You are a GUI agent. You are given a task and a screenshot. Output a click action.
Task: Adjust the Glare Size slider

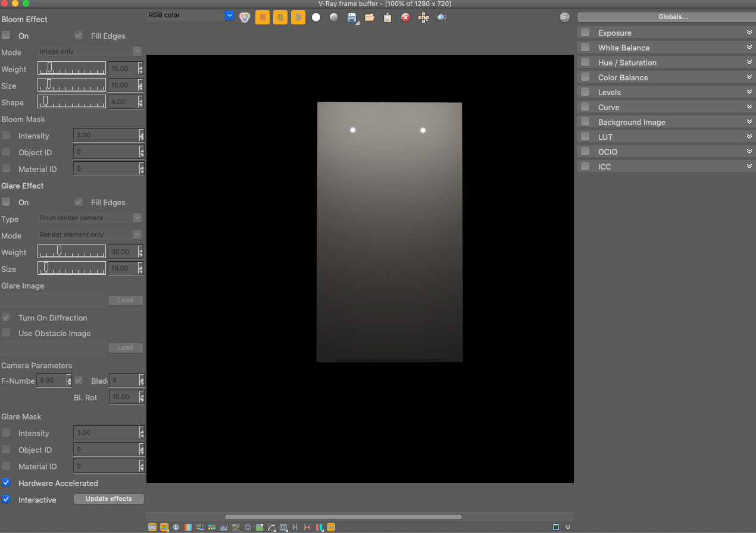[71, 268]
